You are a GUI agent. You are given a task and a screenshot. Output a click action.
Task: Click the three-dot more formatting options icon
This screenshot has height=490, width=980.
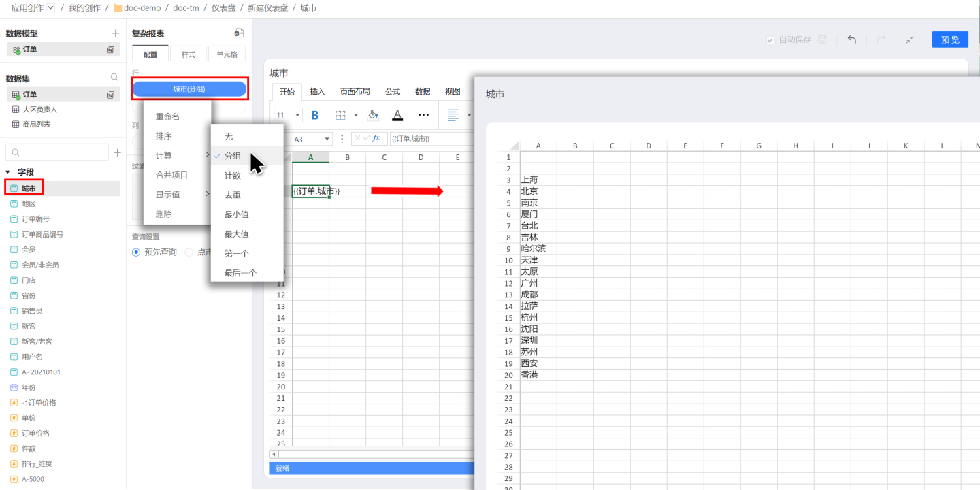(x=423, y=115)
